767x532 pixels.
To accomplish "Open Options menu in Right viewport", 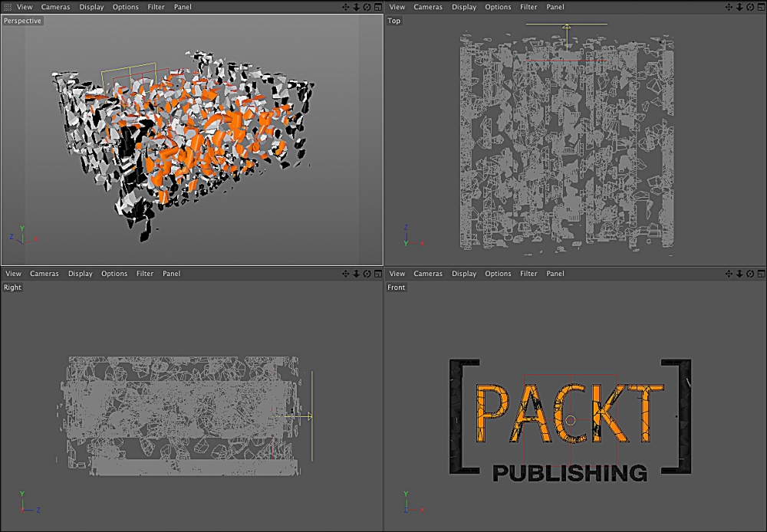I will 114,274.
